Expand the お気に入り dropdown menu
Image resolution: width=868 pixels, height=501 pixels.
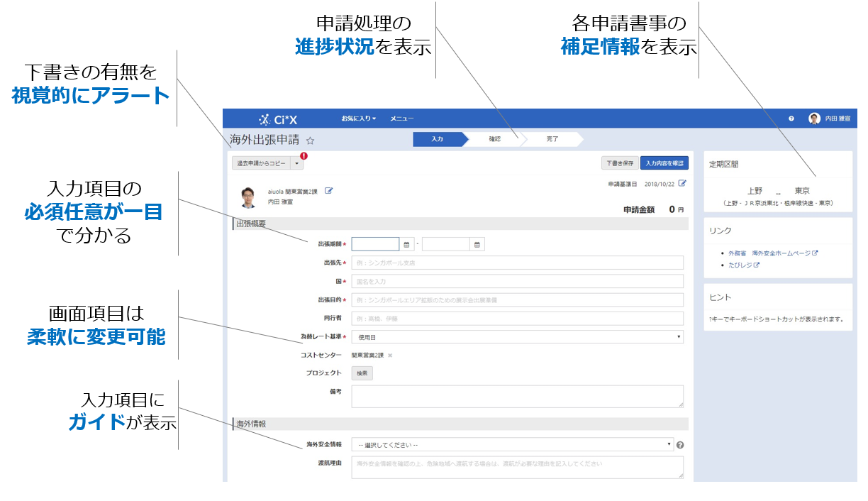pos(358,119)
